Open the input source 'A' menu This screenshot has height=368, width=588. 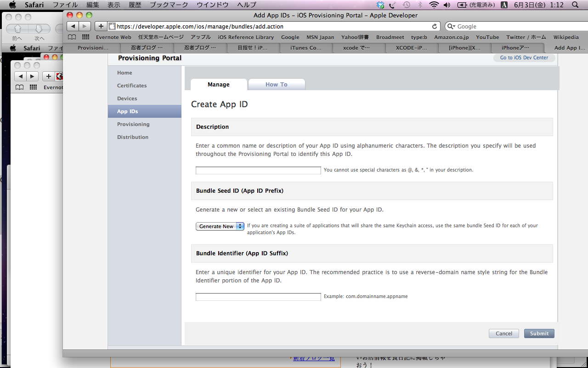coord(504,5)
